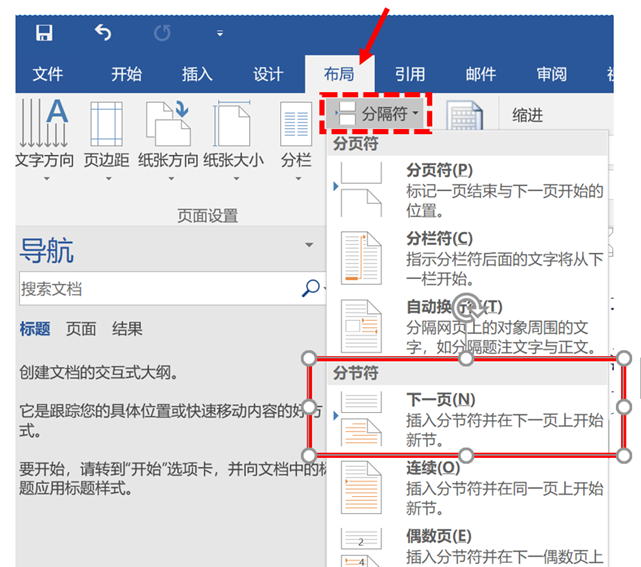
Task: Click the 纸张大小 paper size icon
Action: (232, 123)
